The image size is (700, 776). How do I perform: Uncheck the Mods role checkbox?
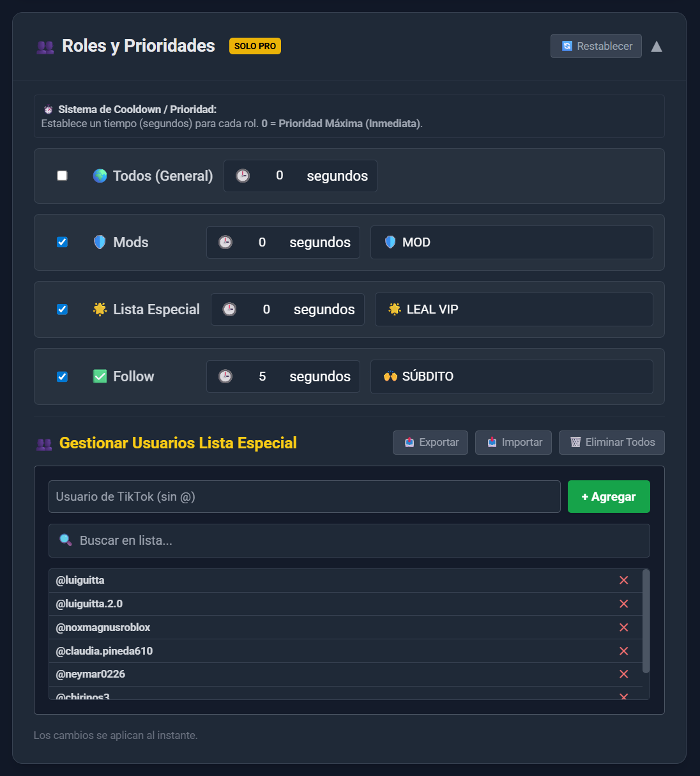point(62,242)
